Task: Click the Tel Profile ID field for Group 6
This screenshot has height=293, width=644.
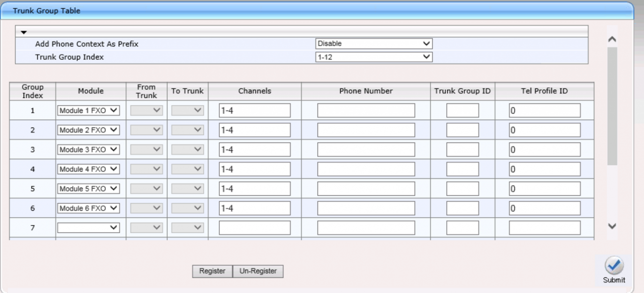Action: pos(545,208)
